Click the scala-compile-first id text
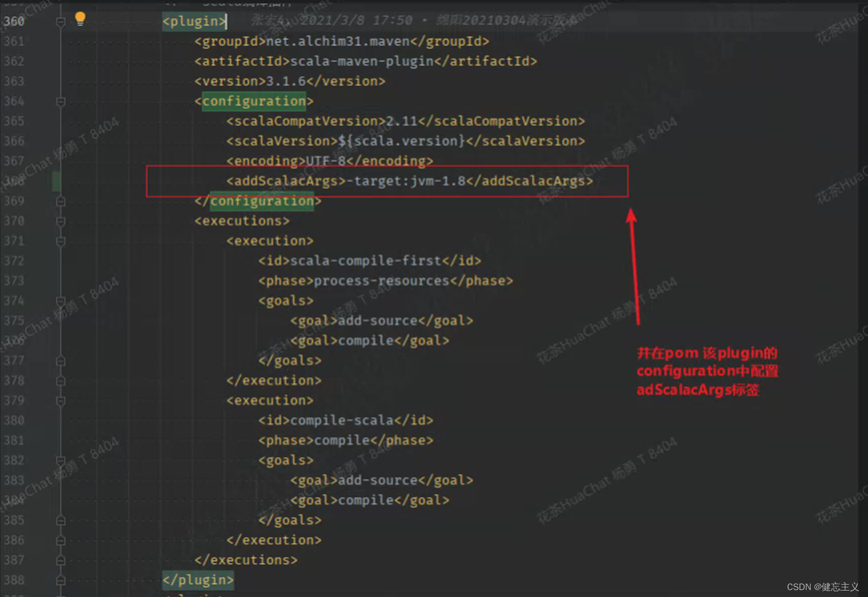The height and width of the screenshot is (597, 868). [x=367, y=260]
